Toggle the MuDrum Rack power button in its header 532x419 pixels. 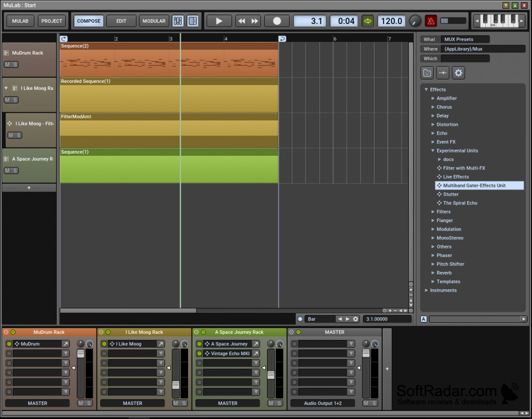(x=13, y=332)
